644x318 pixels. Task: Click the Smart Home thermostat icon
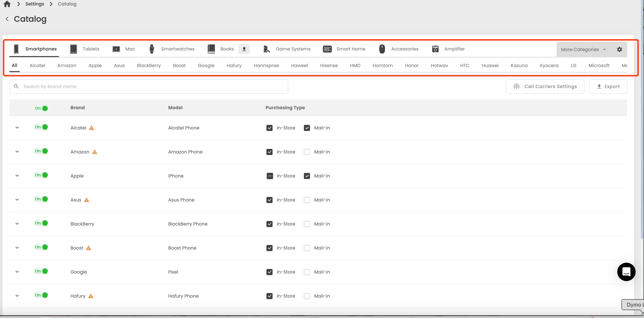click(x=327, y=49)
